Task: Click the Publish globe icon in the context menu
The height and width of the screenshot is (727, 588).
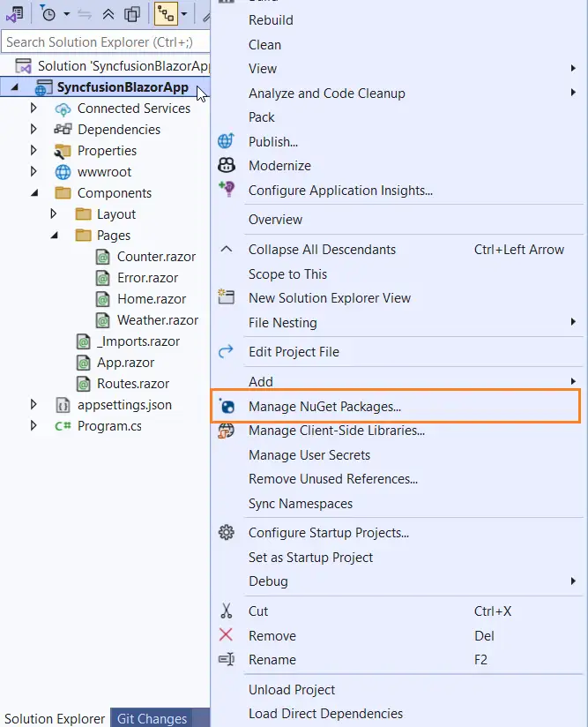Action: (227, 141)
